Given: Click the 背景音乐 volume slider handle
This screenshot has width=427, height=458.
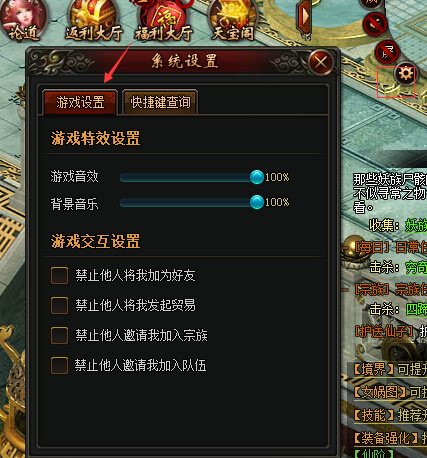Looking at the screenshot, I should pyautogui.click(x=257, y=202).
